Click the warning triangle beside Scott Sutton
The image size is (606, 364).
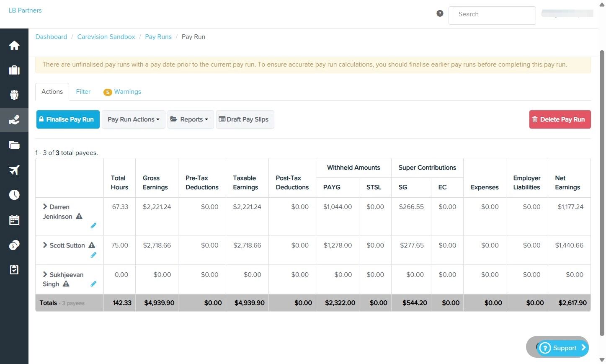coord(92,245)
